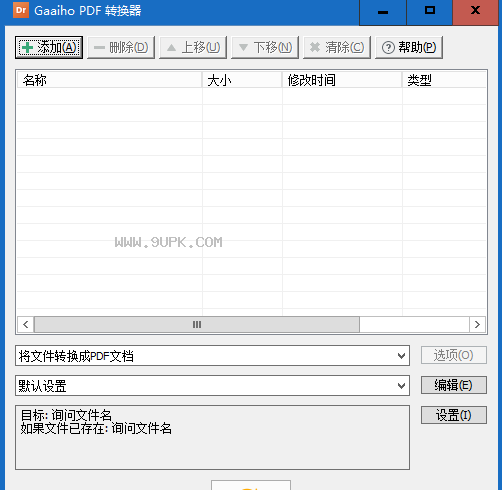Maximize the Gaaiho PDF 转换器 window
Image resolution: width=502 pixels, height=490 pixels.
click(430, 12)
